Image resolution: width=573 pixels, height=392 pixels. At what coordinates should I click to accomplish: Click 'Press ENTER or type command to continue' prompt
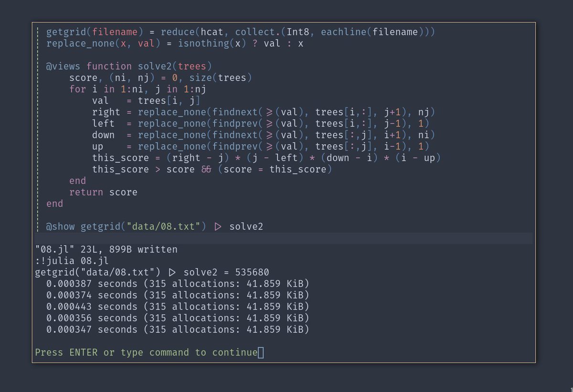click(146, 352)
